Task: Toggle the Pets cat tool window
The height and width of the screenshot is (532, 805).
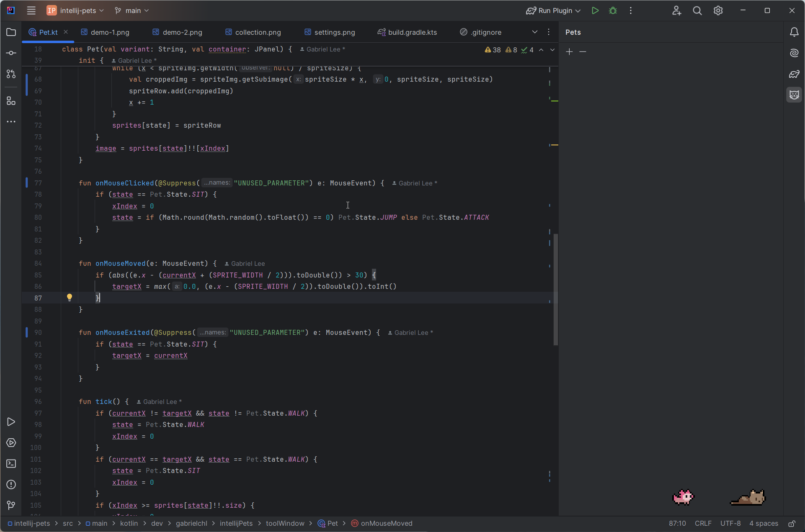Action: click(794, 95)
